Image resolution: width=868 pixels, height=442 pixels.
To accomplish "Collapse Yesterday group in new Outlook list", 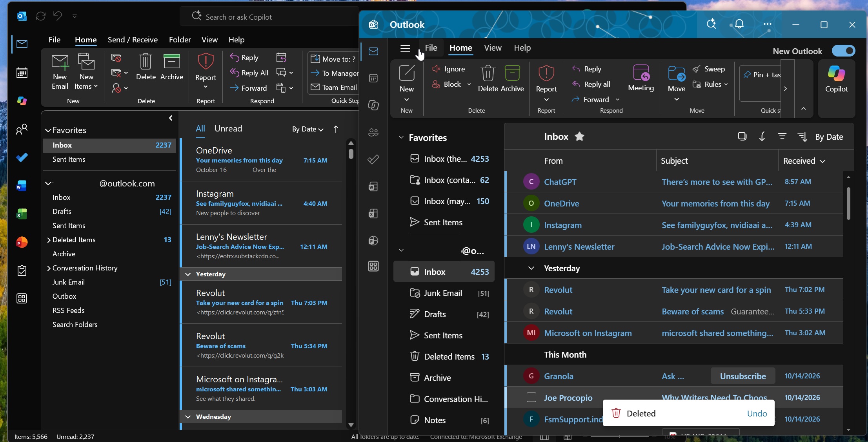I will point(531,268).
